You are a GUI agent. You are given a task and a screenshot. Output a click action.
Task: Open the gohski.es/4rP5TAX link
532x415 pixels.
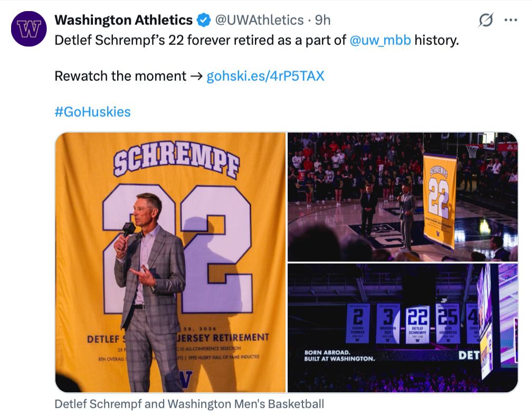[265, 76]
